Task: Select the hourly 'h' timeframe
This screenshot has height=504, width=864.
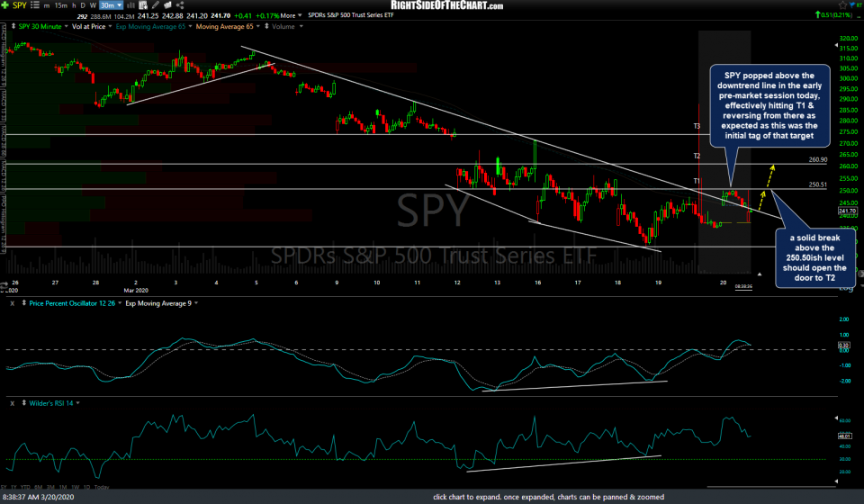Action: point(75,5)
